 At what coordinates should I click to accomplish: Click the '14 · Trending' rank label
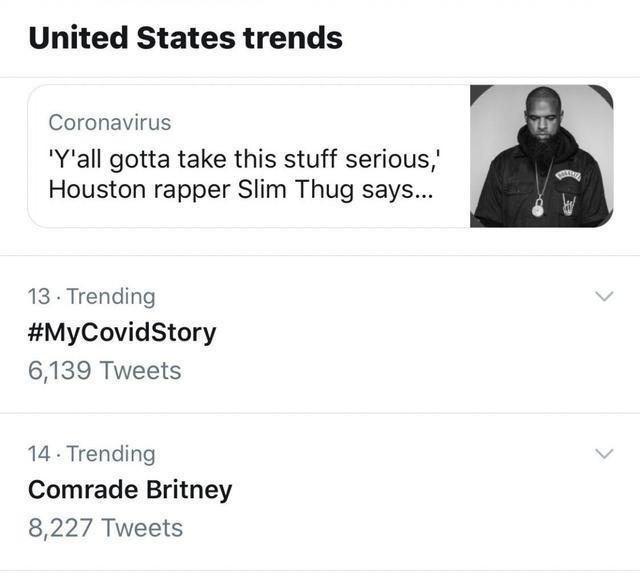coord(92,453)
